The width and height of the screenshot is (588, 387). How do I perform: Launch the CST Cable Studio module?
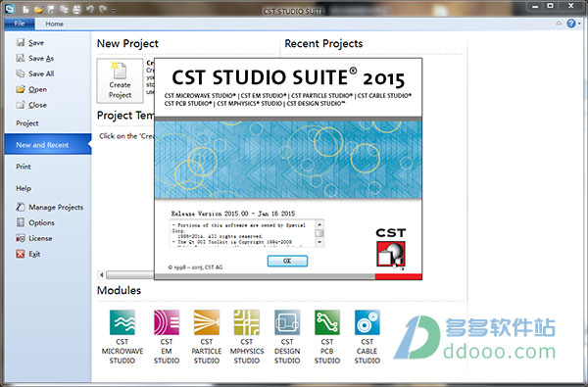click(367, 337)
